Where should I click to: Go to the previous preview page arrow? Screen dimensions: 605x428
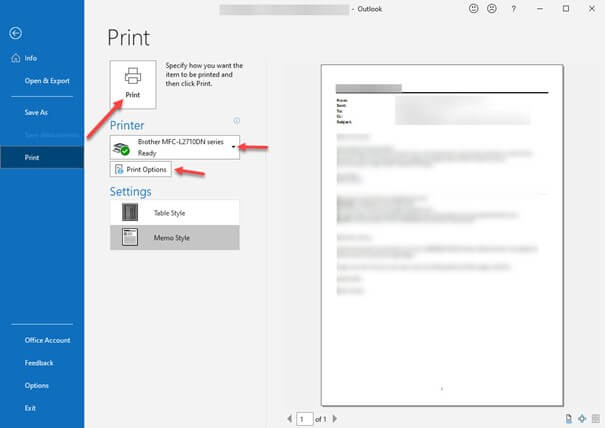point(291,418)
